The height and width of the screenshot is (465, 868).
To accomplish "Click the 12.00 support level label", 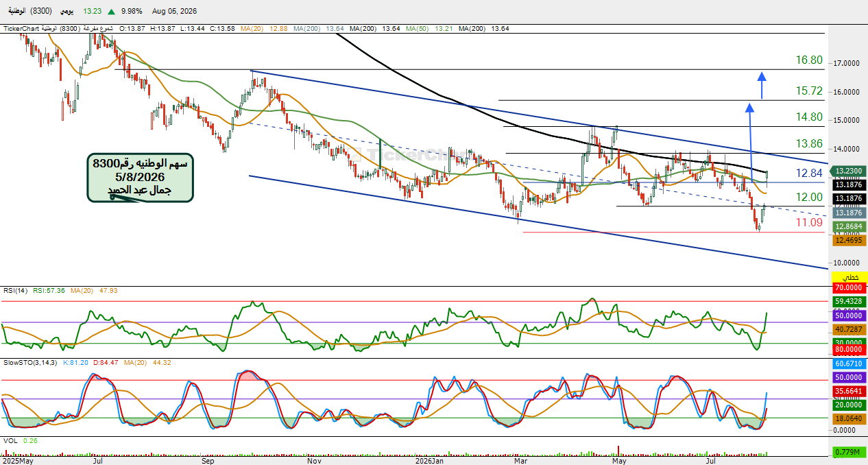I will [809, 198].
